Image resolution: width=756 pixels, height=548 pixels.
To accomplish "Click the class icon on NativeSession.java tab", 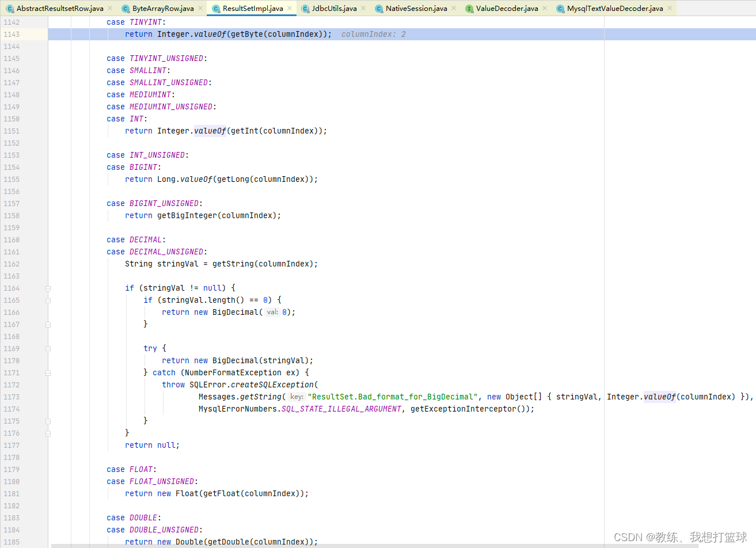I will click(379, 9).
